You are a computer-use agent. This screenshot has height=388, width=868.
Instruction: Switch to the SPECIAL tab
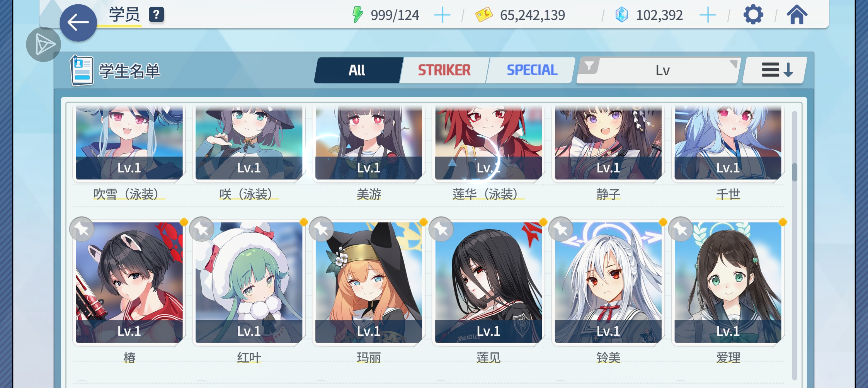tap(532, 70)
